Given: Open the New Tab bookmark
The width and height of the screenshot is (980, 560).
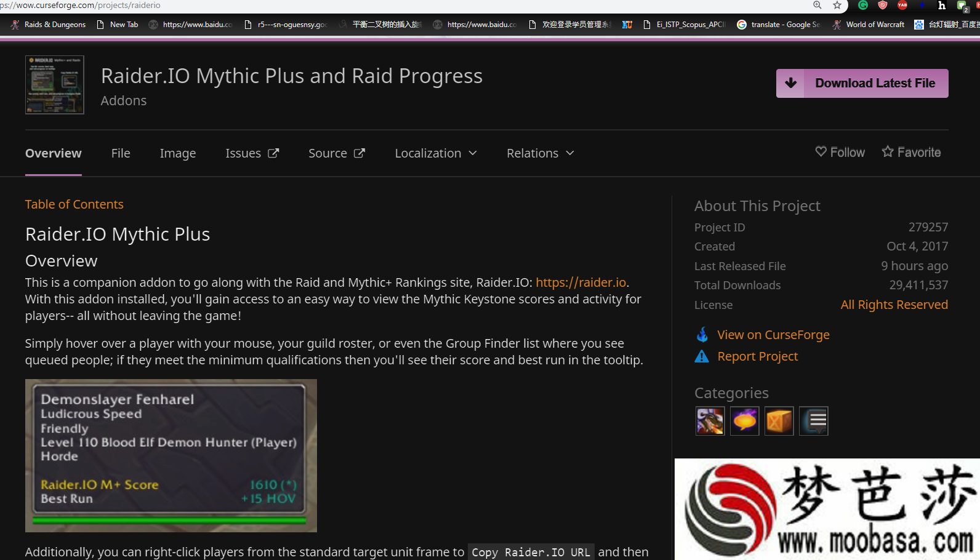Looking at the screenshot, I should tap(118, 25).
